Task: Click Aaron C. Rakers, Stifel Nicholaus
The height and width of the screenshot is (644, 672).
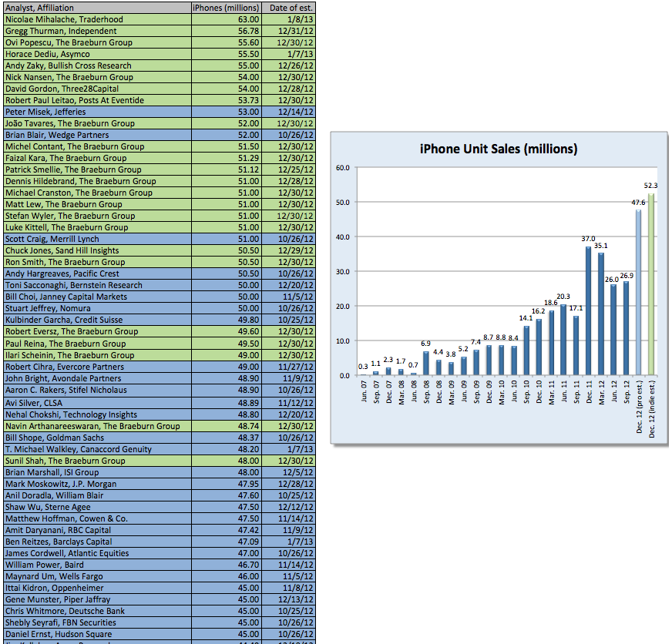Action: click(97, 391)
